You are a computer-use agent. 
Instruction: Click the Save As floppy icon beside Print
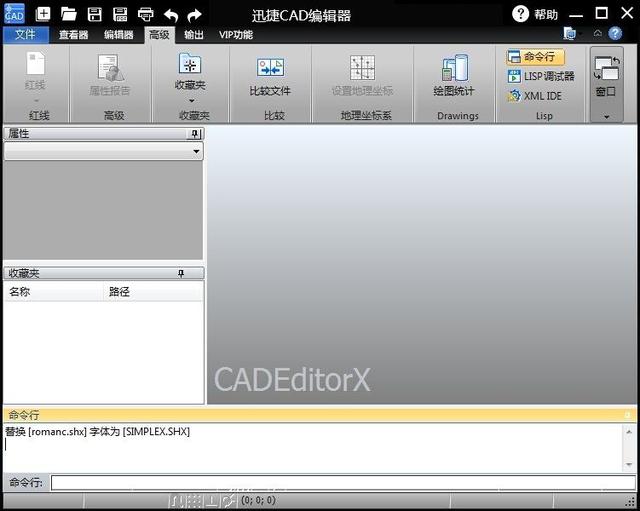[x=120, y=14]
